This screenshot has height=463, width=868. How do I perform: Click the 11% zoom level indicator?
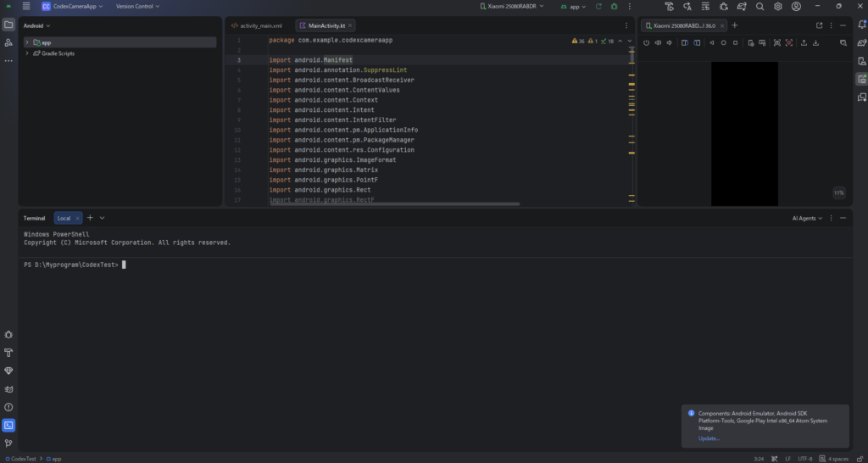(838, 192)
